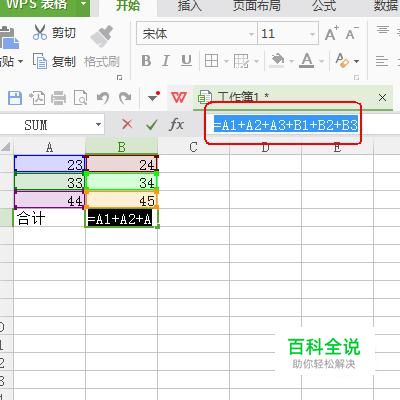Click the Cut scissors icon
The height and width of the screenshot is (400, 400).
[x=40, y=33]
